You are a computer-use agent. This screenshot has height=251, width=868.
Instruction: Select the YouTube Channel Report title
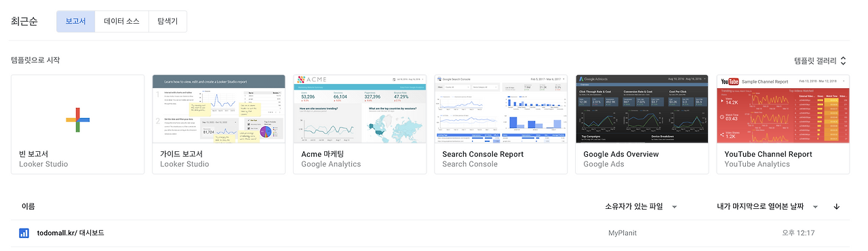coord(768,154)
